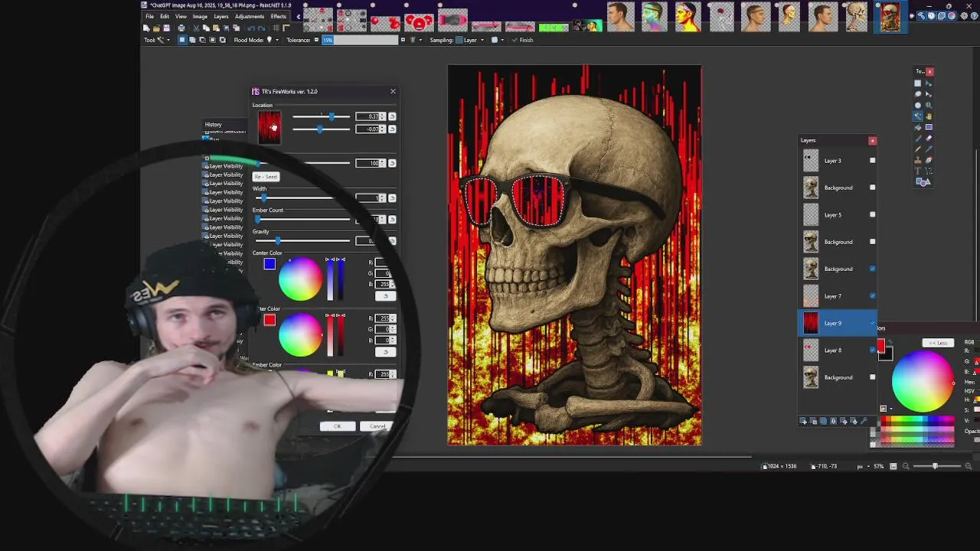The height and width of the screenshot is (551, 980).
Task: Click the Redo arrow icon
Action: (261, 28)
